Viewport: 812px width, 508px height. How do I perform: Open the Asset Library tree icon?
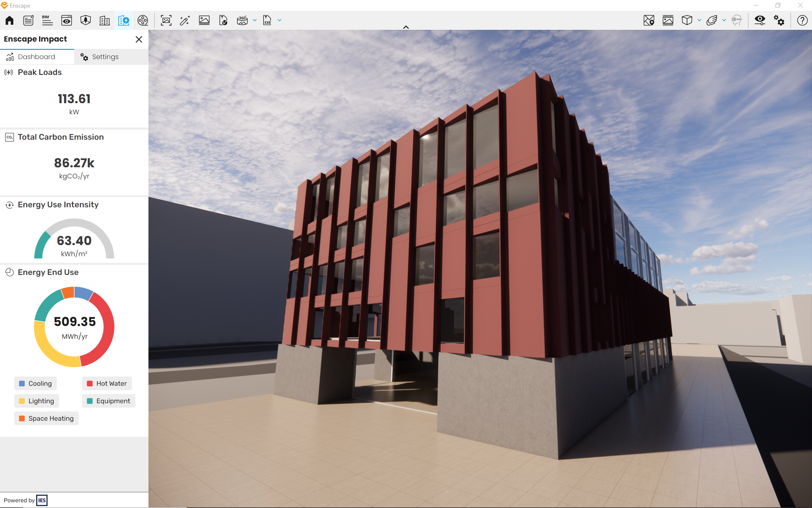click(86, 21)
